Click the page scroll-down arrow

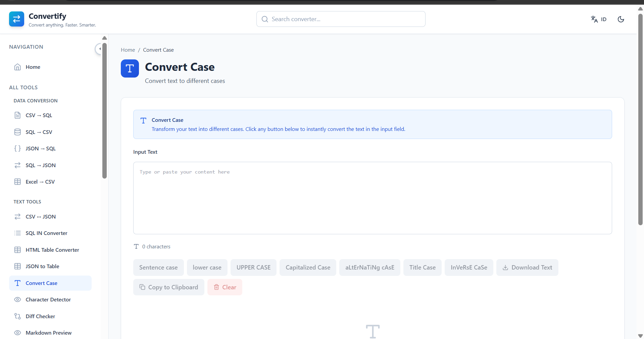(640, 336)
